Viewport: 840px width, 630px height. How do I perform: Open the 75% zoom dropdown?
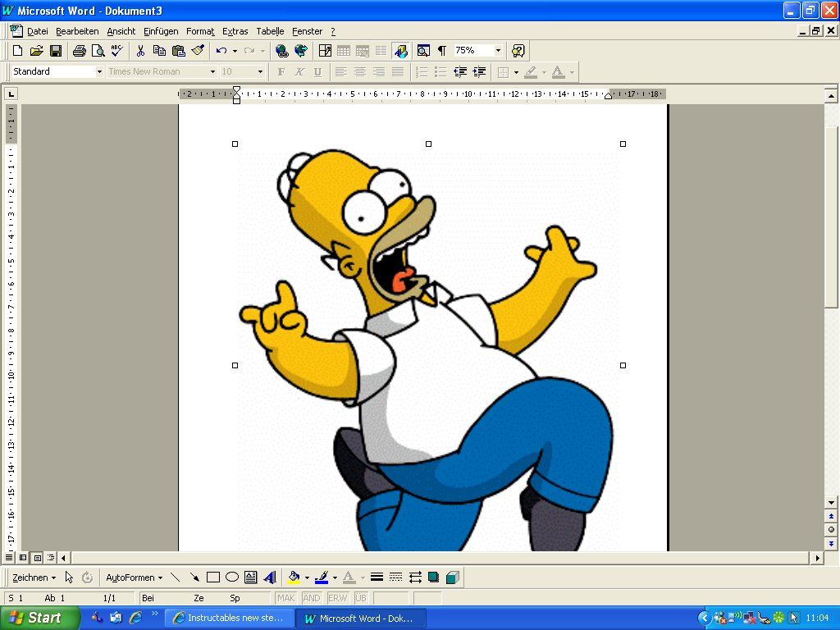[497, 51]
